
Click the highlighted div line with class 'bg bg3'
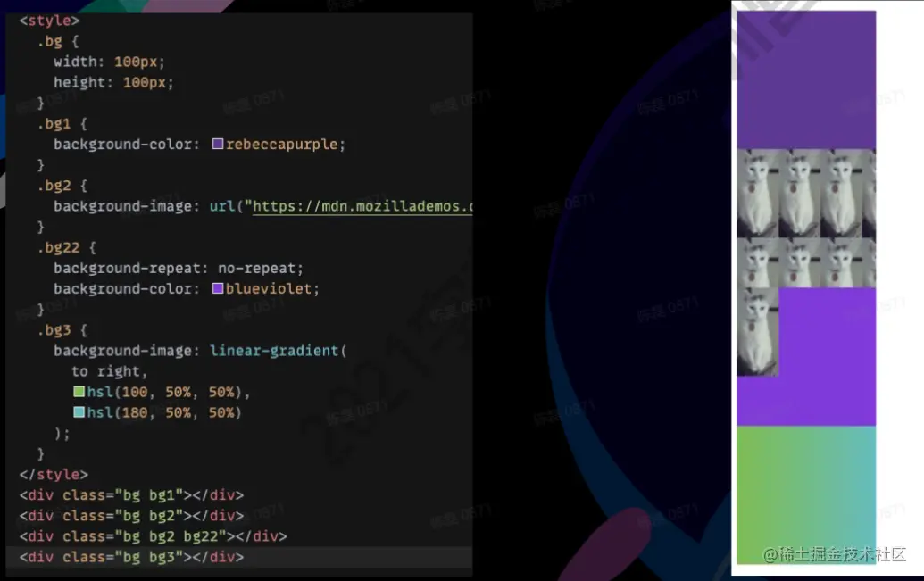click(131, 557)
